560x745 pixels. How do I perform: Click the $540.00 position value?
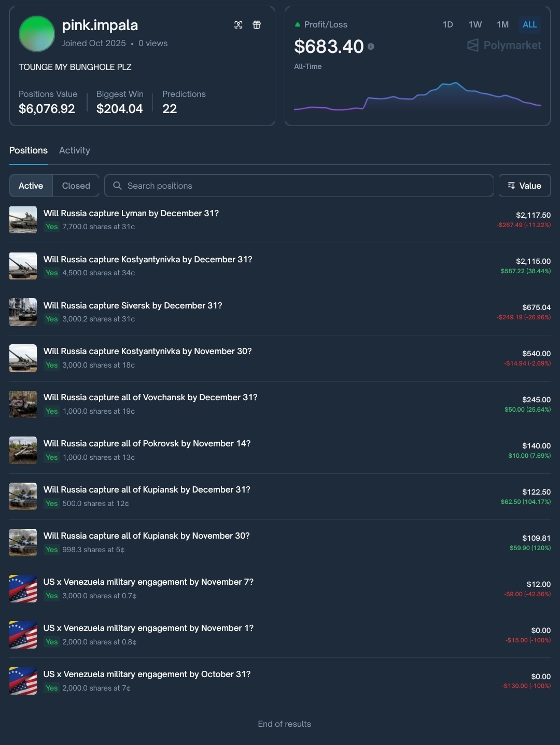pyautogui.click(x=536, y=354)
